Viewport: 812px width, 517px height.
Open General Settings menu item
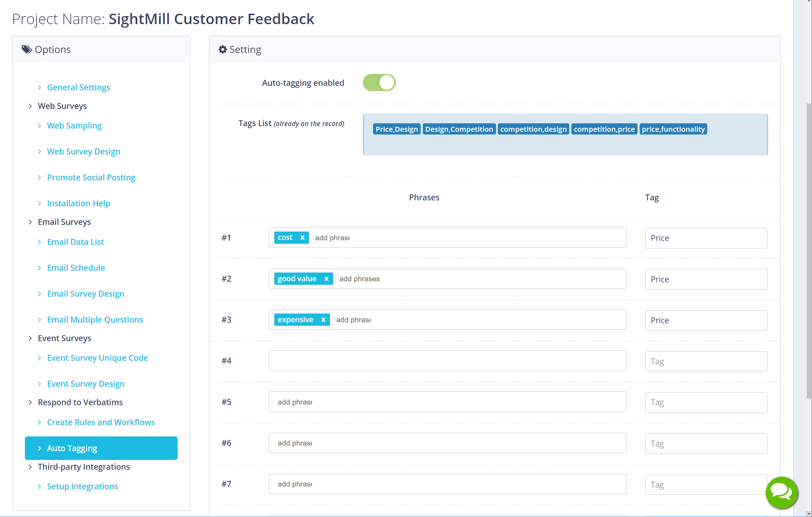[x=79, y=87]
